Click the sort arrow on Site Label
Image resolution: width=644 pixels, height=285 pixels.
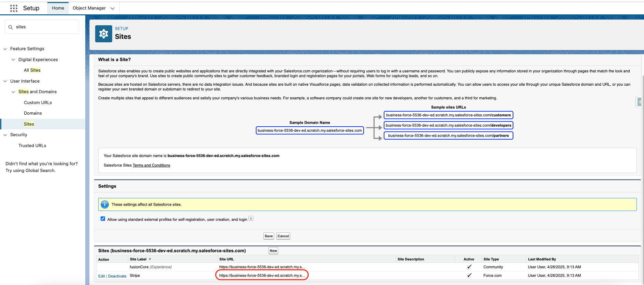150,259
